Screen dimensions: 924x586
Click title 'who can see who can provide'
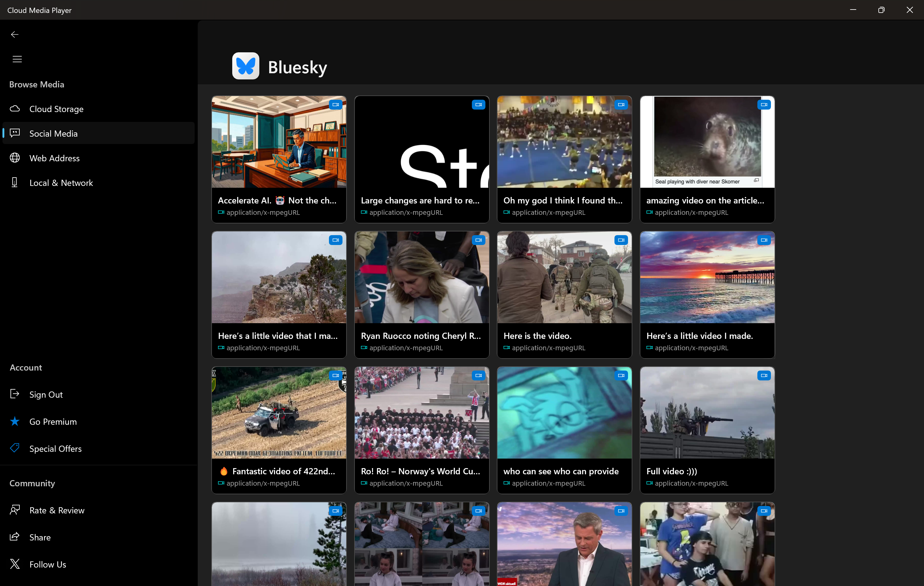click(561, 471)
